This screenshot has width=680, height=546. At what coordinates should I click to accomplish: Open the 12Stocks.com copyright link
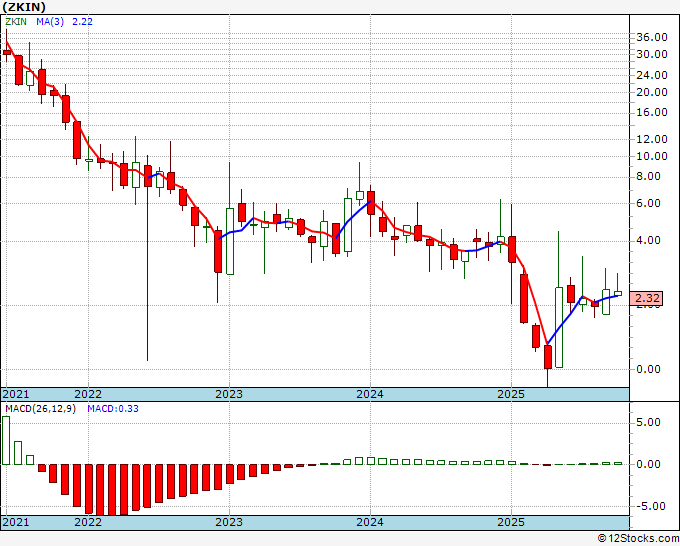(638, 539)
